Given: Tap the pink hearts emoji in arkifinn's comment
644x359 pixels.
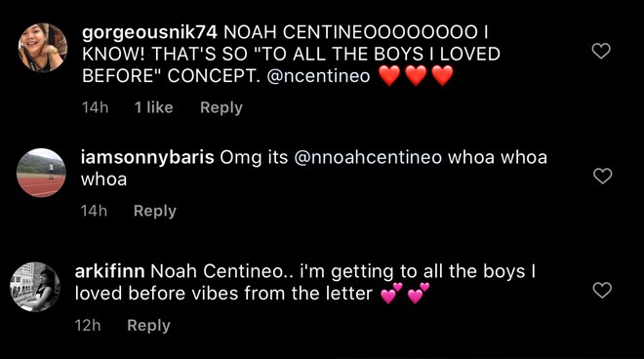Looking at the screenshot, I should [405, 294].
